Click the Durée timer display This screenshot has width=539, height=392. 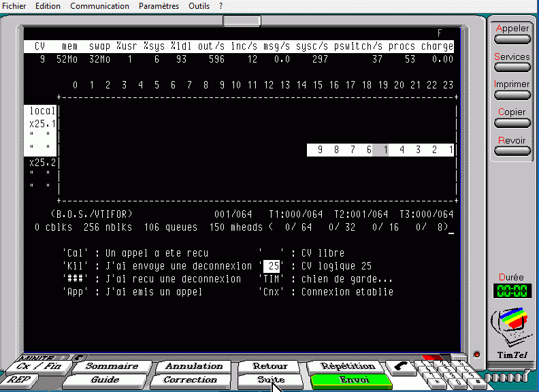[x=512, y=291]
